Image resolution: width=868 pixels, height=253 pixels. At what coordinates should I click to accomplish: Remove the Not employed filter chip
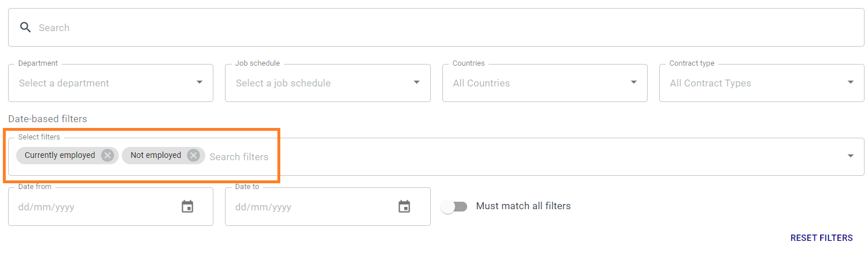[193, 156]
